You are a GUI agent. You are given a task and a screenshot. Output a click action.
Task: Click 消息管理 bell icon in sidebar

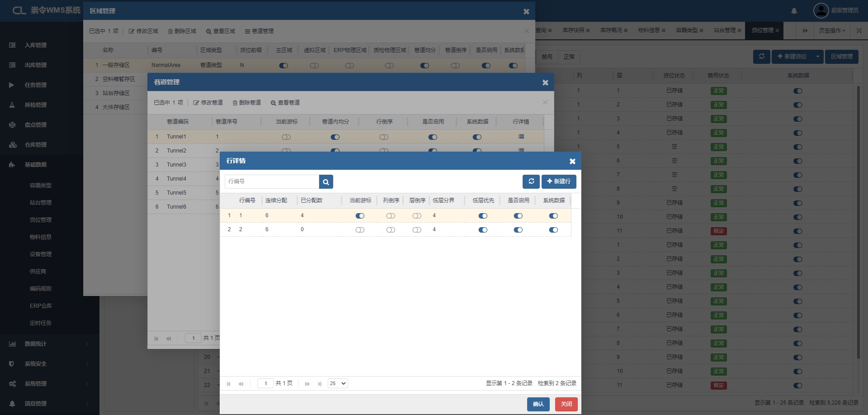pos(12,404)
